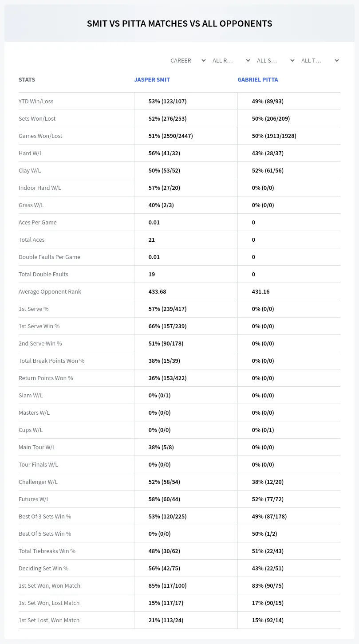
Task: Expand the ALL R... filter dropdown
Action: (231, 60)
